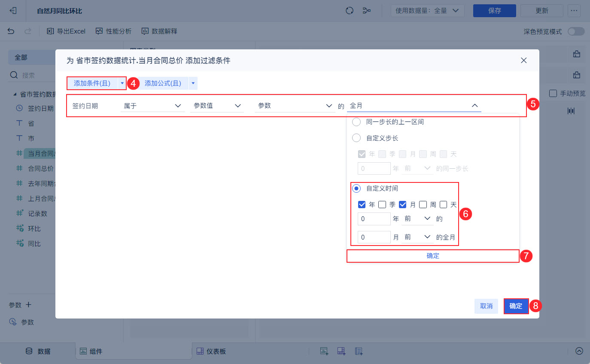The image size is (590, 364).
Task: Click 添加条件(且) button
Action: point(92,83)
